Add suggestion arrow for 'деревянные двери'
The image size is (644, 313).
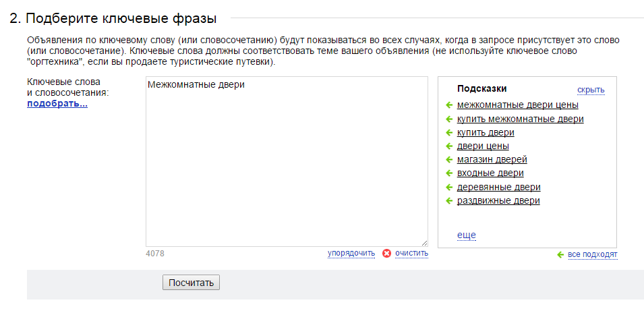tap(449, 188)
